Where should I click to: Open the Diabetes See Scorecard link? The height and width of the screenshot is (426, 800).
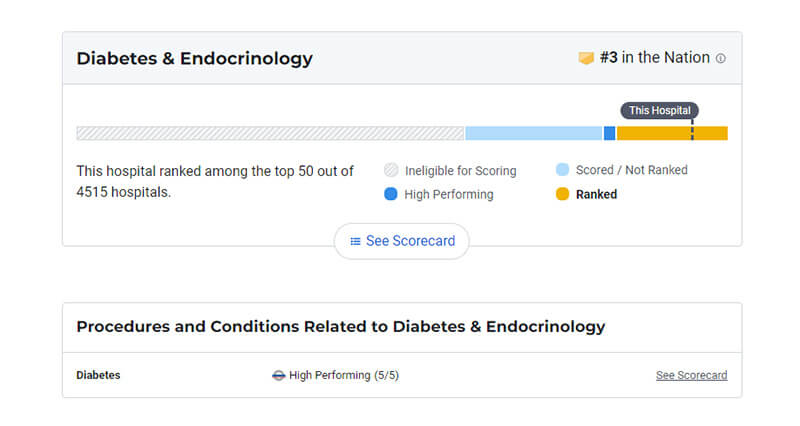point(691,375)
